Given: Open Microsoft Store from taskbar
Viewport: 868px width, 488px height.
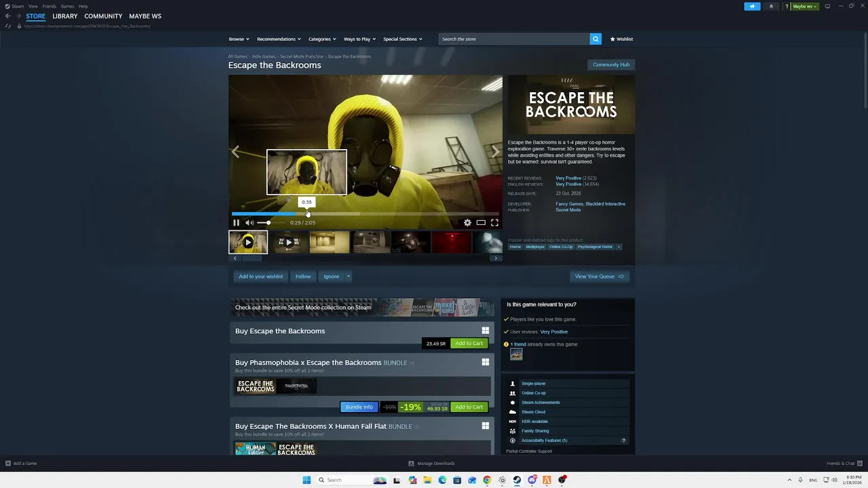Looking at the screenshot, I should coord(457,480).
